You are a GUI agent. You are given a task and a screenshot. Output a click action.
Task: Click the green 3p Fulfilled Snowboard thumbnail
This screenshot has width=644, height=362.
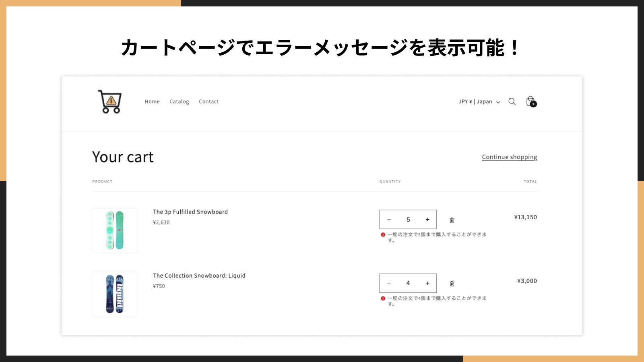[x=115, y=230]
